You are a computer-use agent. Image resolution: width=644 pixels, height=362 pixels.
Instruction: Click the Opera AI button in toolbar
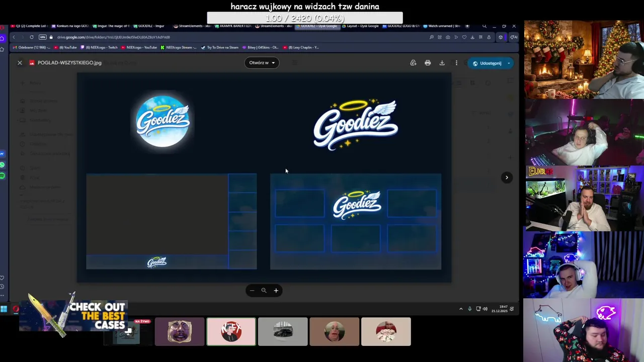point(513,37)
